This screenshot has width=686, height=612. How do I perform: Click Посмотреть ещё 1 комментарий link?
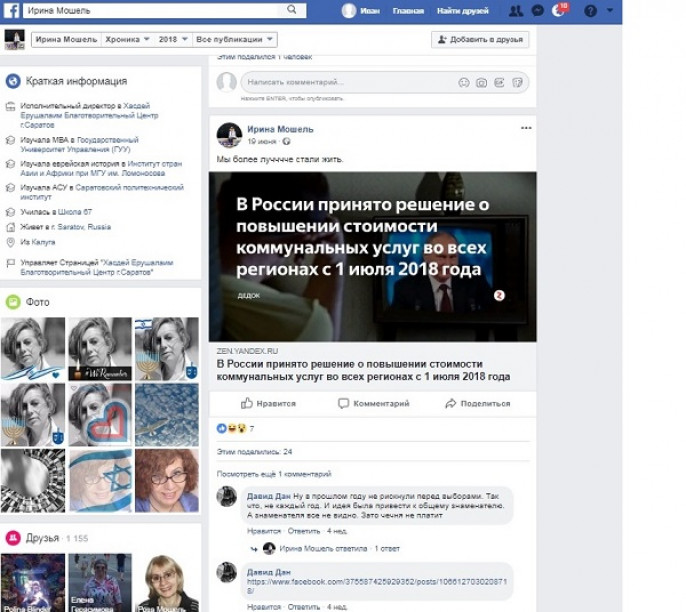[x=266, y=474]
